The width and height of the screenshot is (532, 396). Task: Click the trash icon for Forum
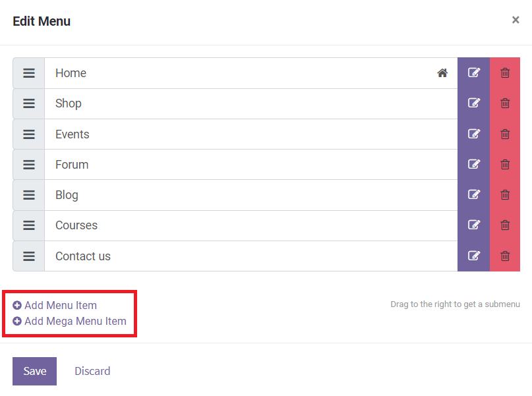pos(505,164)
